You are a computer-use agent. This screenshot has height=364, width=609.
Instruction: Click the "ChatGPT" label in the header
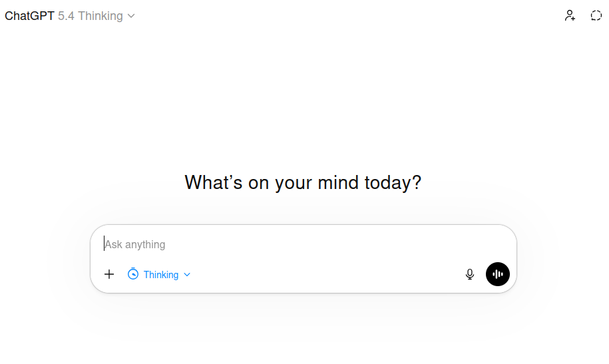point(29,16)
